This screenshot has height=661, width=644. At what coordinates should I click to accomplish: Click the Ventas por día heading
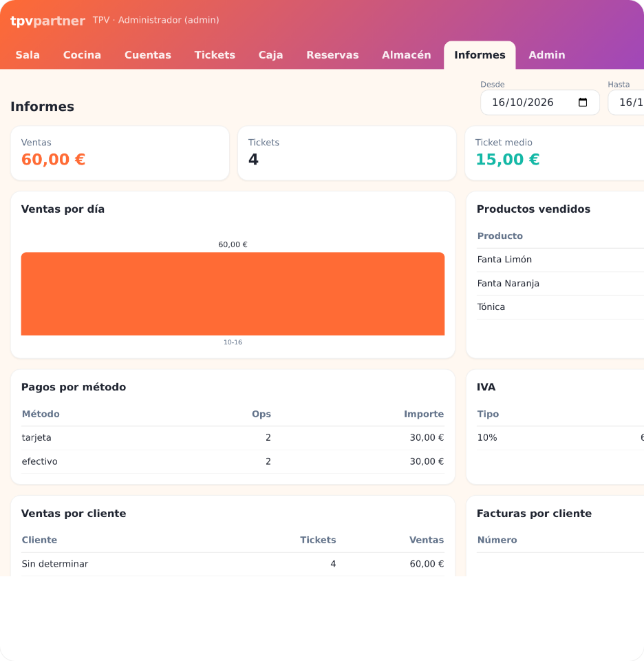pyautogui.click(x=63, y=209)
